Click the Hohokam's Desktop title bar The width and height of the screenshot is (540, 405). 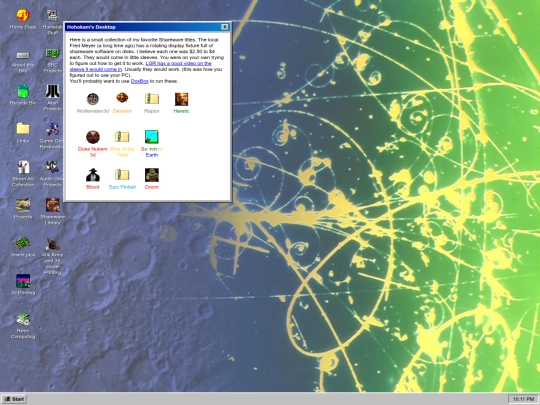click(x=147, y=27)
